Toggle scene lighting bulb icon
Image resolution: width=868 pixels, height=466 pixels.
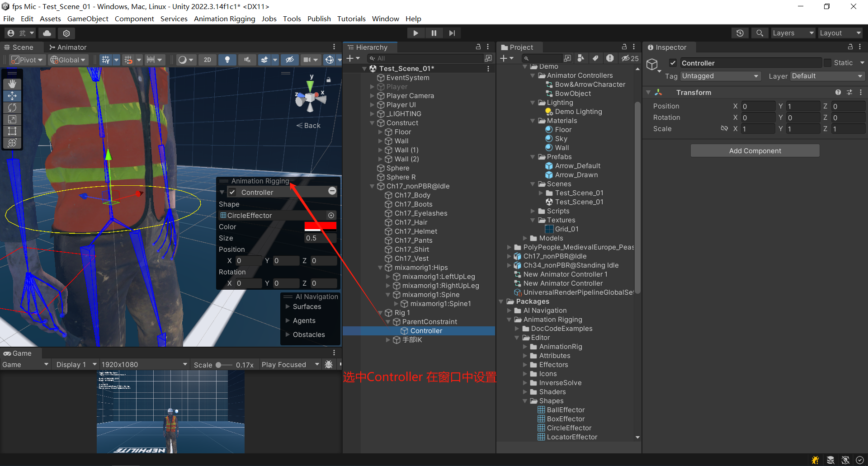(227, 60)
